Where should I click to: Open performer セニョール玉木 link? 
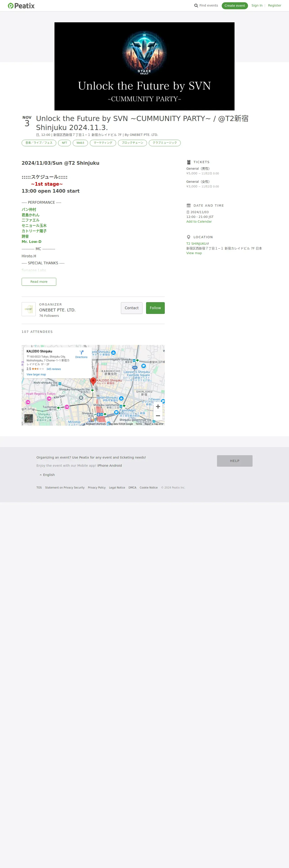point(34,226)
